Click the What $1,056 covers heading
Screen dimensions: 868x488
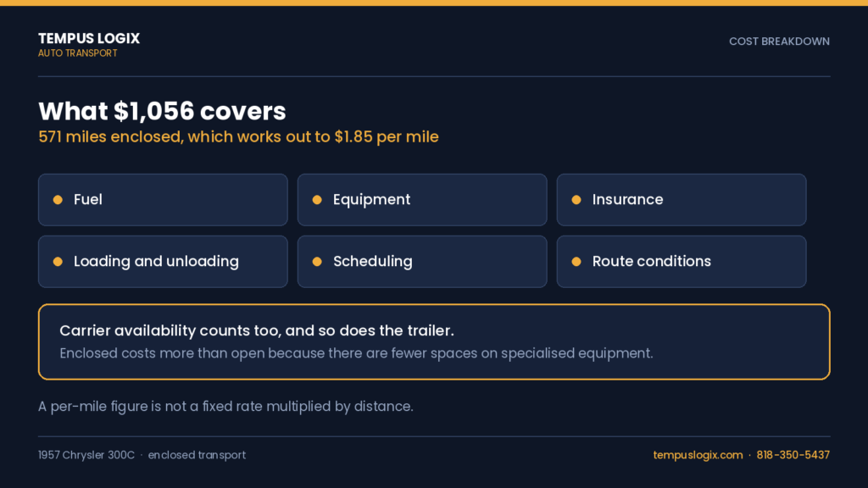(x=162, y=111)
